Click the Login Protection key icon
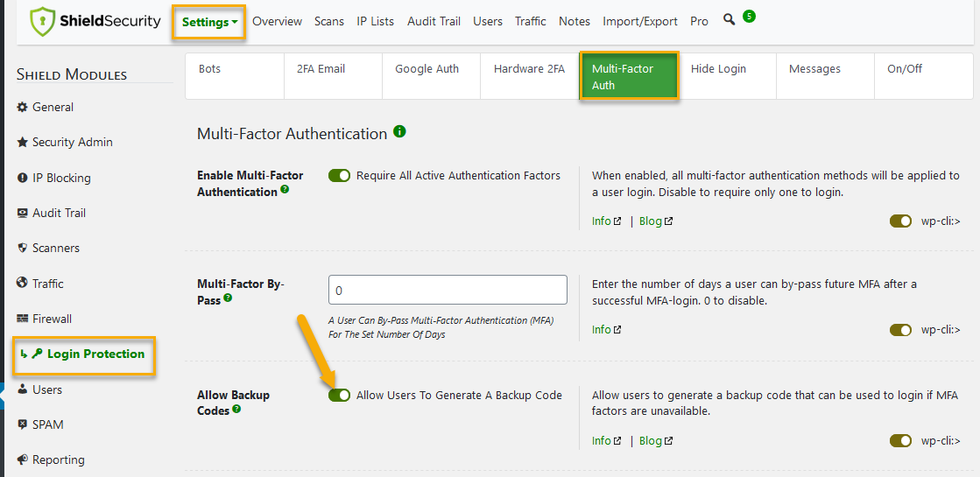 coord(37,354)
